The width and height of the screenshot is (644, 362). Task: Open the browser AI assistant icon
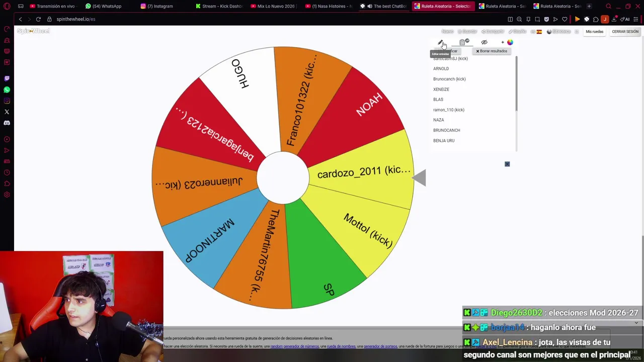(625, 19)
